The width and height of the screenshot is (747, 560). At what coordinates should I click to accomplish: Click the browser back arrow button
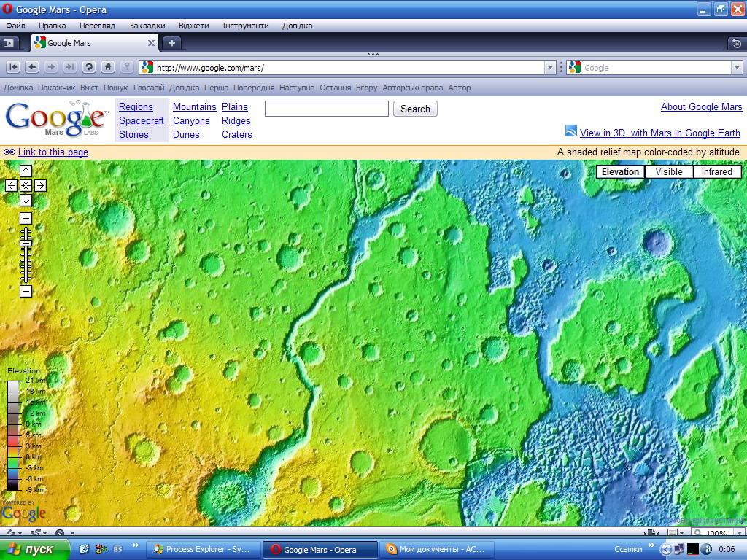click(31, 67)
